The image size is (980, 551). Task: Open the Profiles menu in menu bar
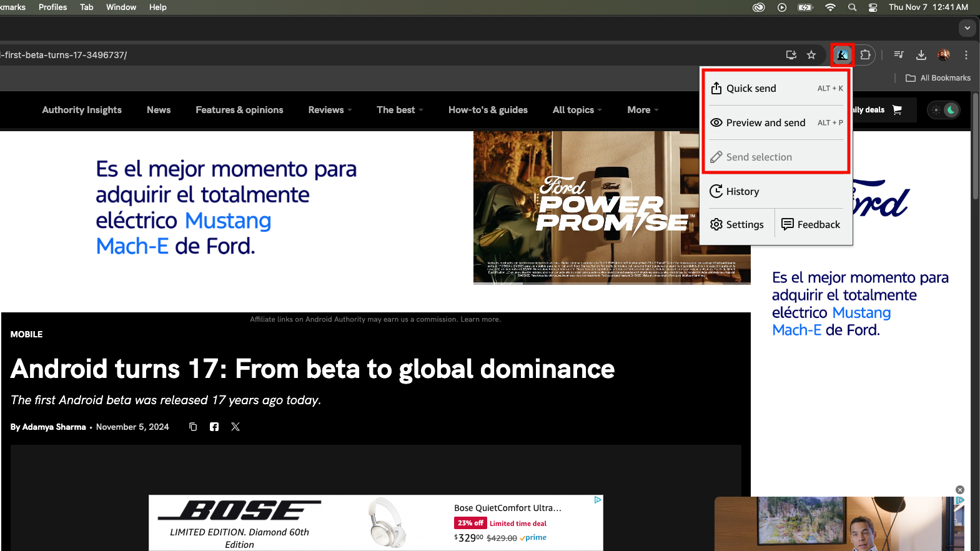coord(52,7)
